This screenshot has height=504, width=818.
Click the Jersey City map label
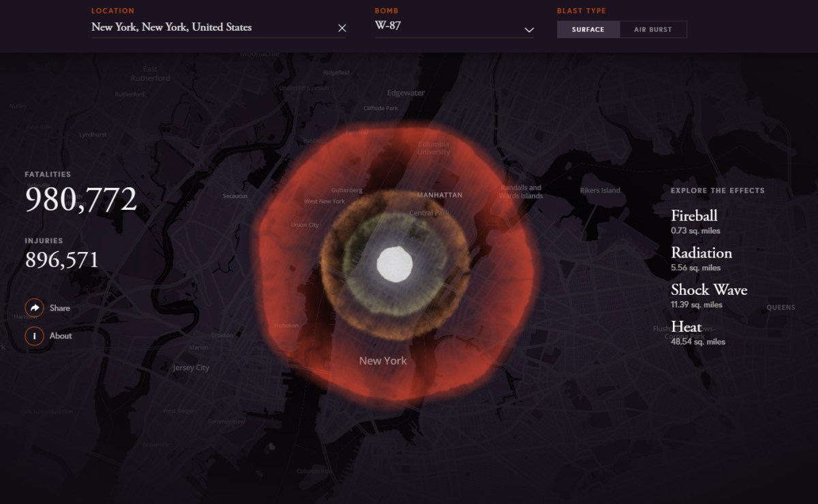(192, 368)
